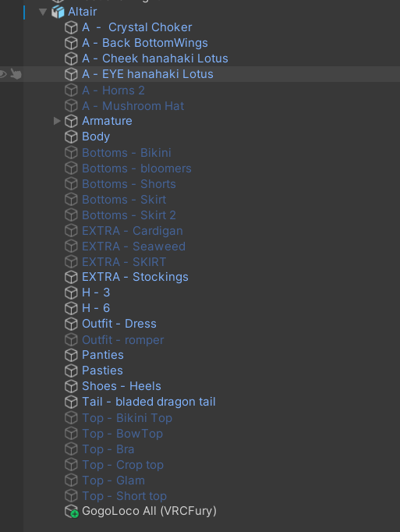400x532 pixels.
Task: Select A - Back BottomWings object
Action: pos(145,43)
